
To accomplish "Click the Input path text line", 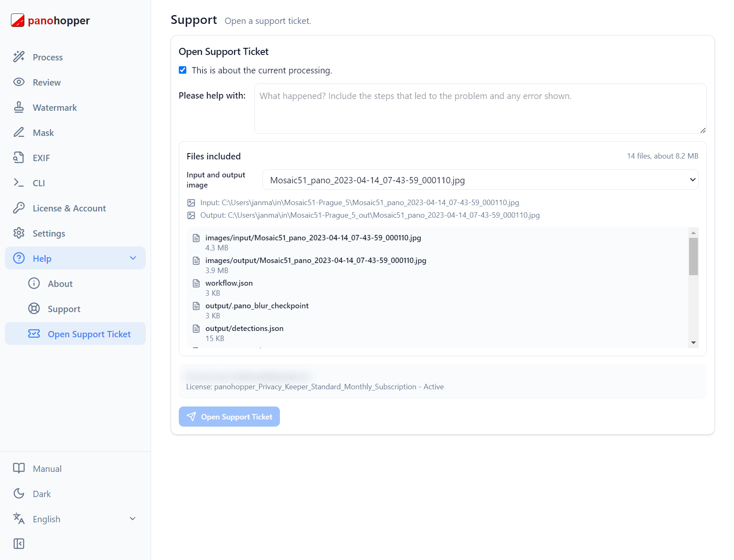I will (360, 203).
